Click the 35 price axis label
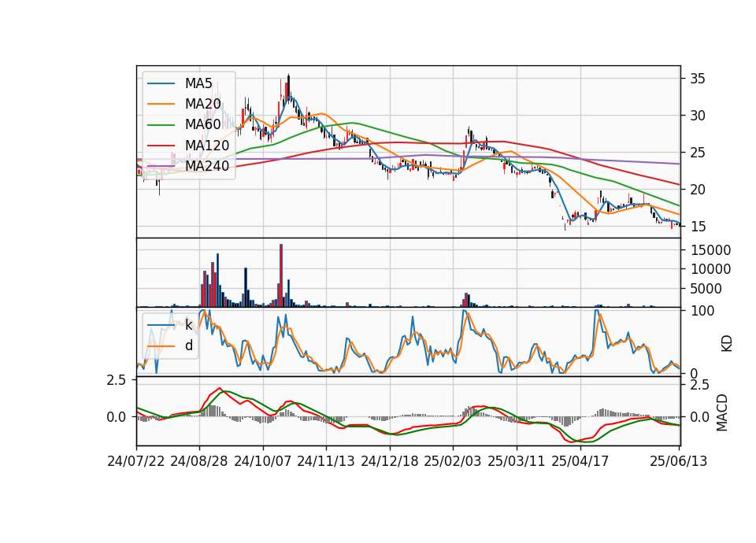Image resolution: width=756 pixels, height=543 pixels. [697, 79]
